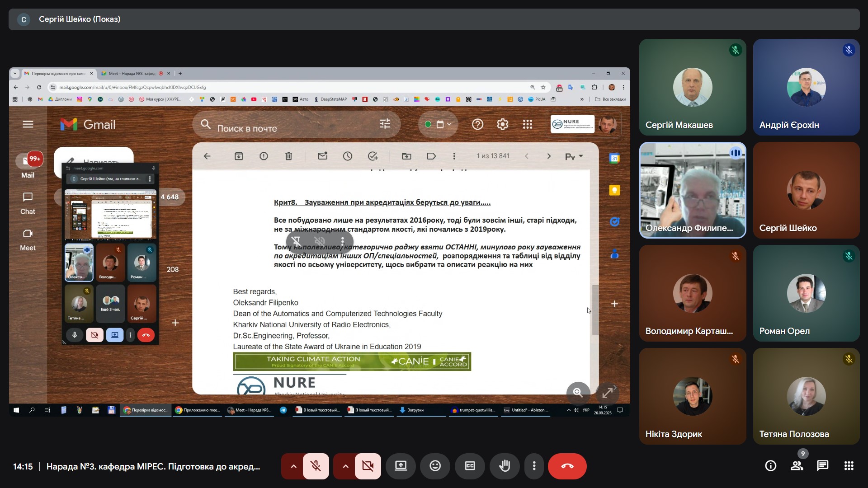Screen dimensions: 868x488
Task: Select Роман Орел participant tile
Action: click(x=806, y=293)
